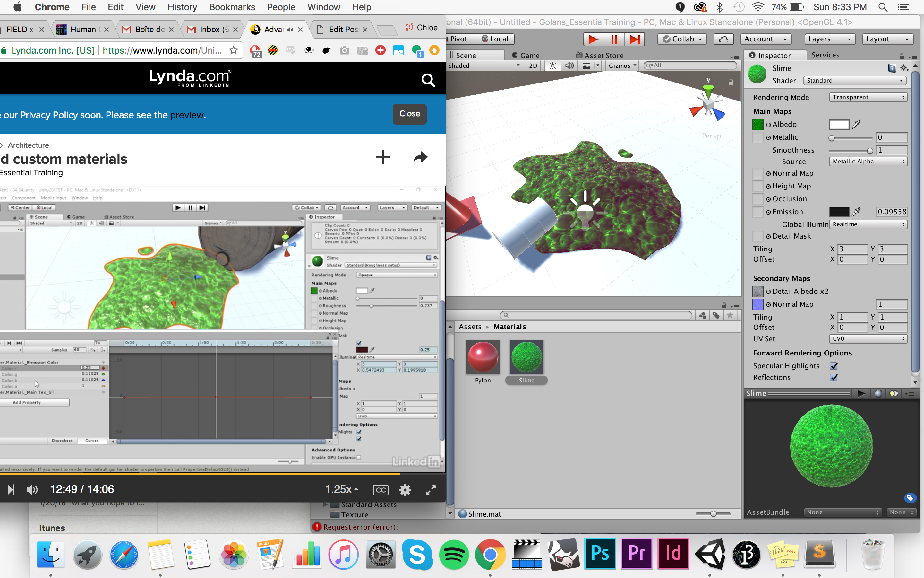This screenshot has height=578, width=924.
Task: Toggle the Specular Highlights checkbox
Action: [834, 366]
